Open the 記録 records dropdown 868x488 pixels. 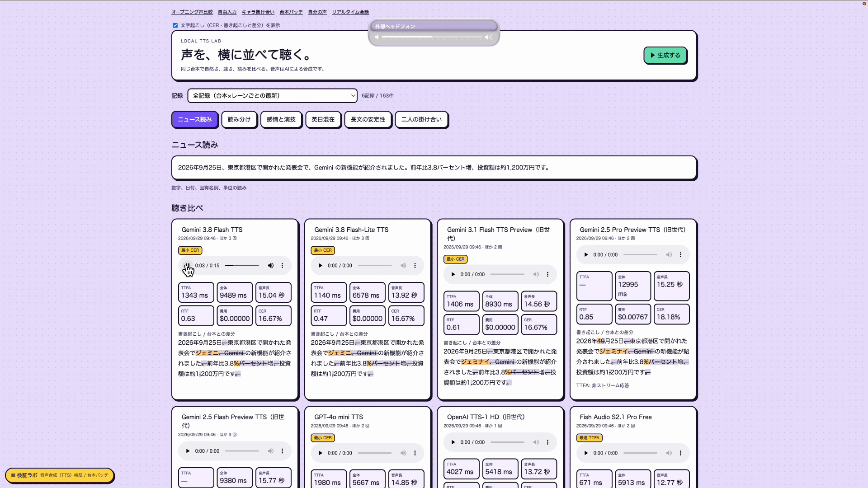click(272, 96)
